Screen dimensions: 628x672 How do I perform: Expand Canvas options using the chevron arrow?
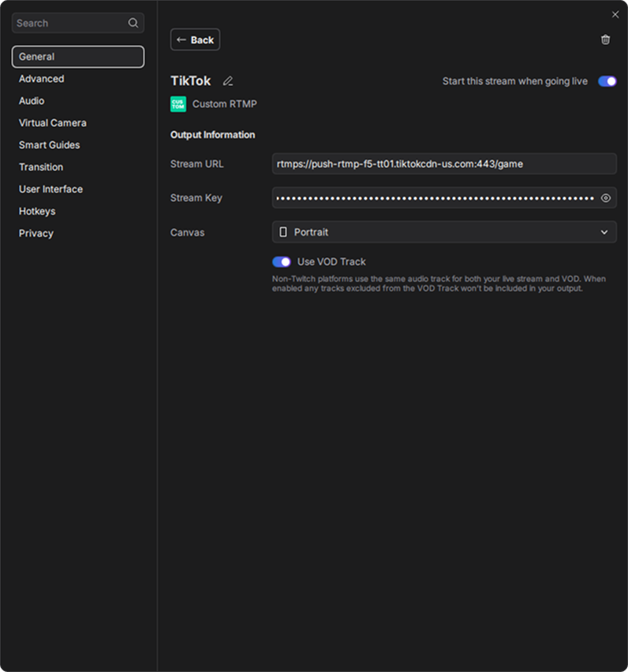click(x=604, y=232)
